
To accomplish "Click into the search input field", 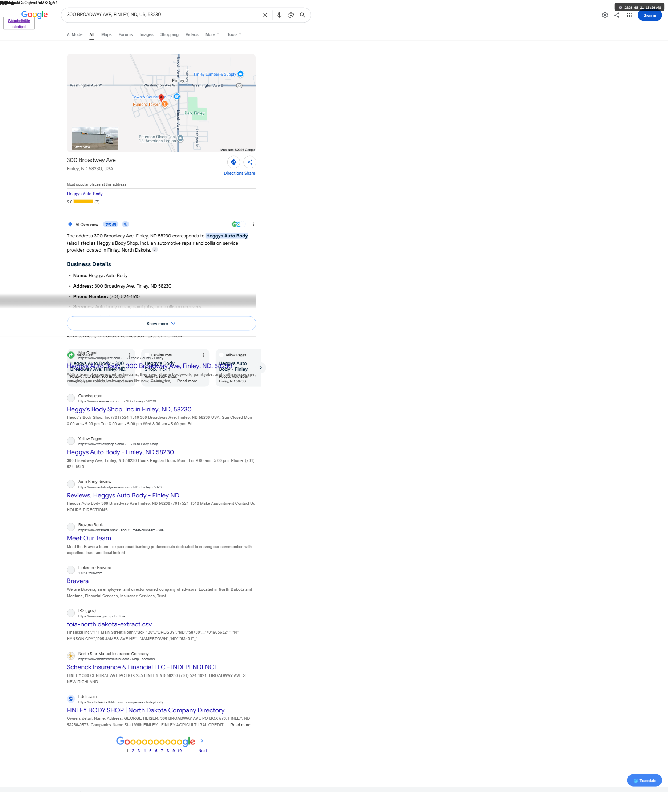I will click(x=164, y=15).
